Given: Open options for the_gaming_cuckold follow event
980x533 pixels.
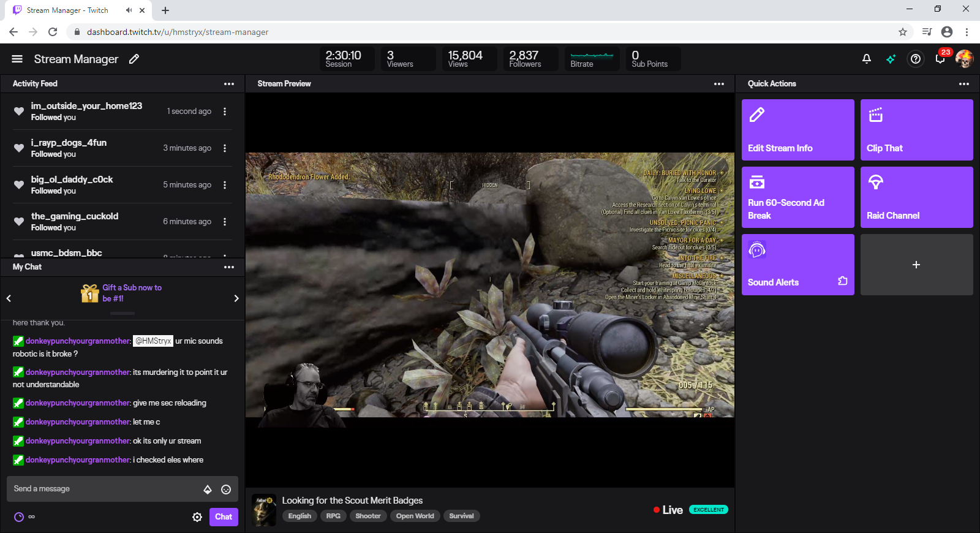Looking at the screenshot, I should [x=225, y=222].
